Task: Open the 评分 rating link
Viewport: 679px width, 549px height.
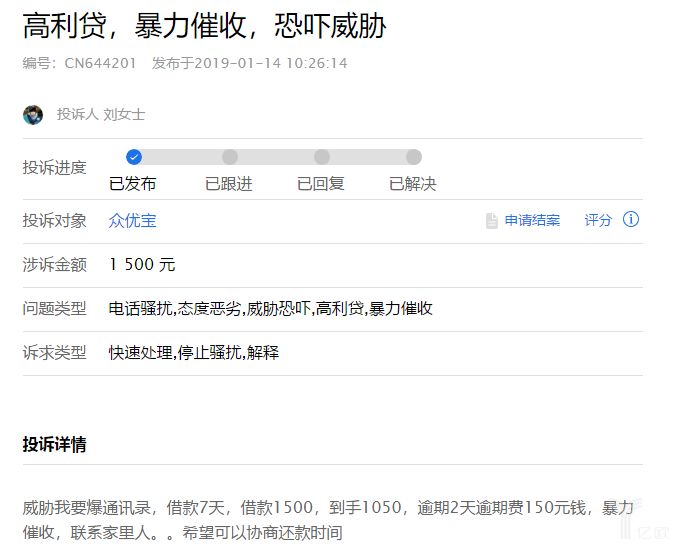Action: pos(598,221)
